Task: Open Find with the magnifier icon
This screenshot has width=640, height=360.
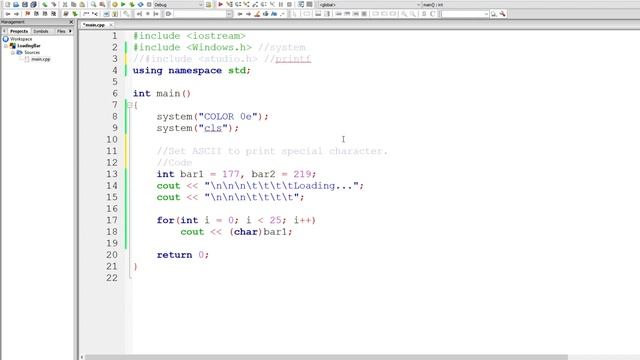Action: pyautogui.click(x=93, y=4)
